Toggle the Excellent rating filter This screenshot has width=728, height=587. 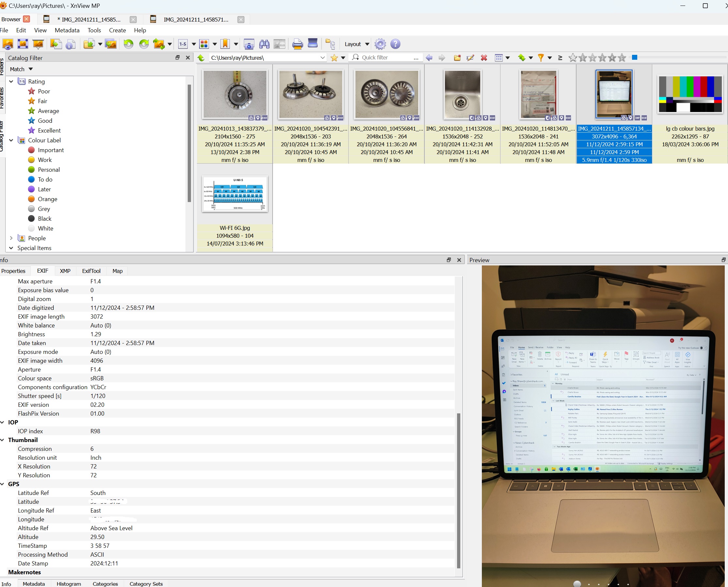[49, 131]
